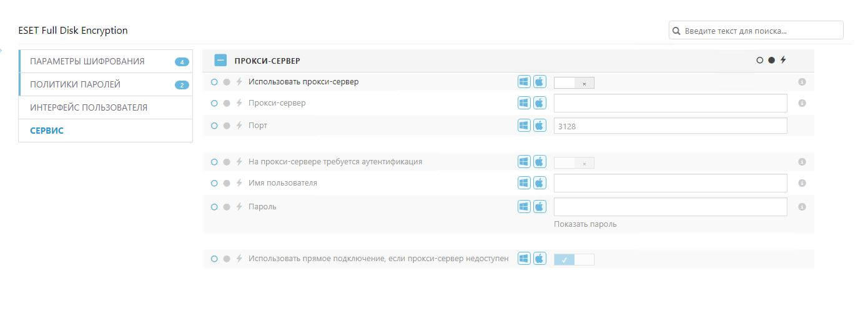Select the grey dot flag for proxy аутентификация row
Viewport: 868px width, 323px height.
(x=227, y=162)
